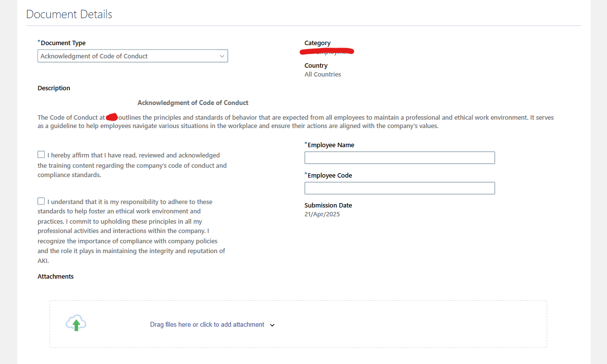Viewport: 607px width, 364px height.
Task: Click inside the Employee Name field
Action: [399, 157]
